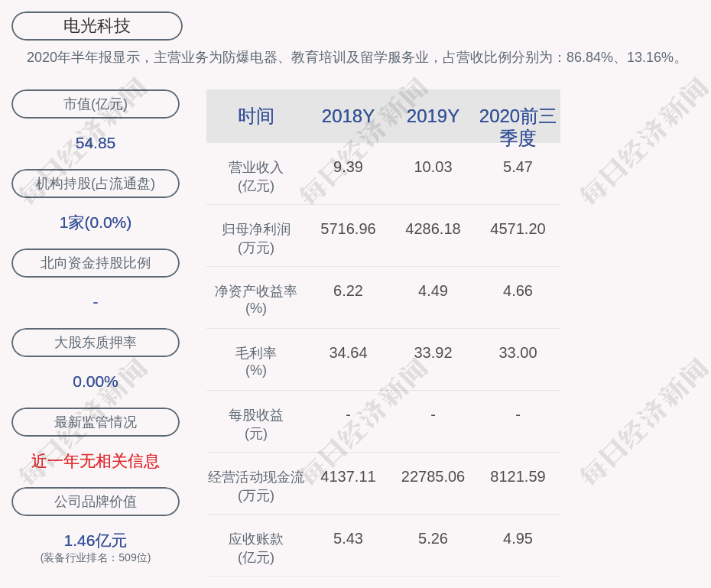Select the 市值(亿元) label pill
Image resolution: width=711 pixels, height=588 pixels.
96,104
